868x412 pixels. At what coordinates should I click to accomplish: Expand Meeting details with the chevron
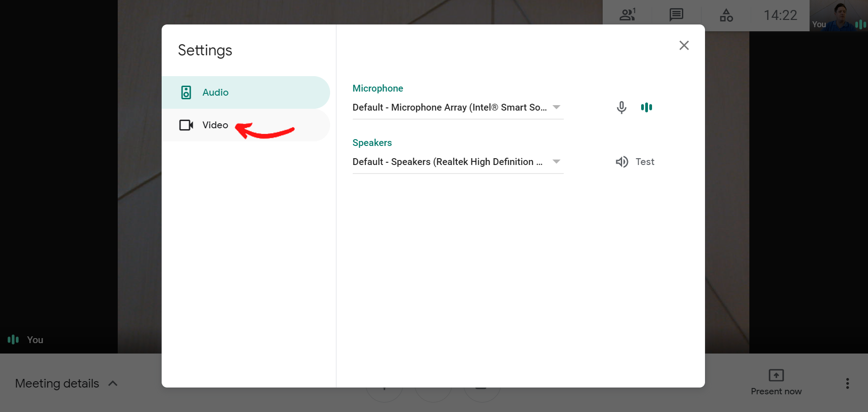pos(113,383)
